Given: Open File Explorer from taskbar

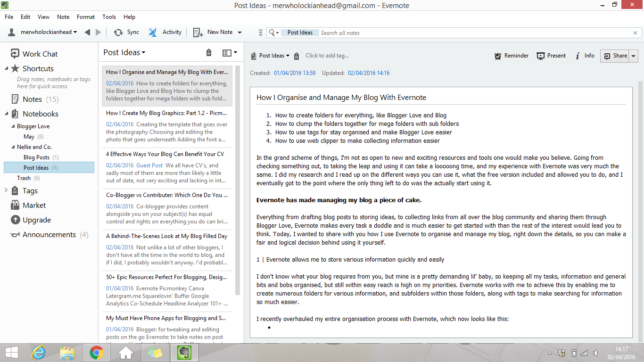Looking at the screenshot, I should point(67,352).
